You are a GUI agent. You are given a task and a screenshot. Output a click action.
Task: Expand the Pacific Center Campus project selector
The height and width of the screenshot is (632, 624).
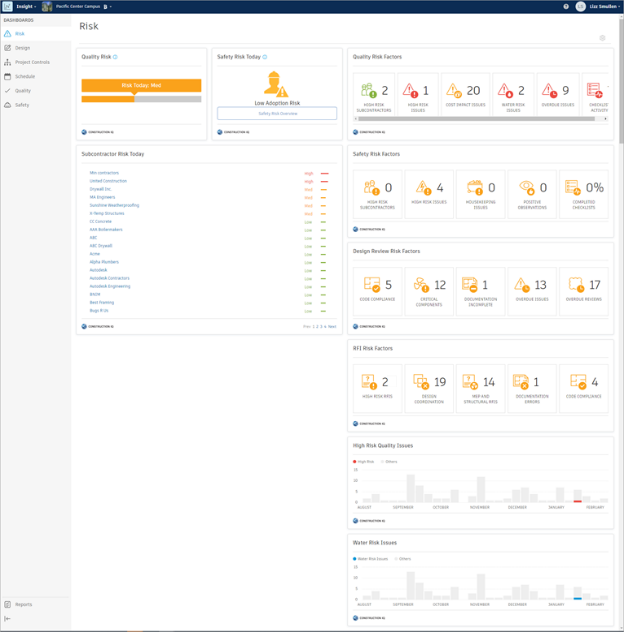(85, 6)
